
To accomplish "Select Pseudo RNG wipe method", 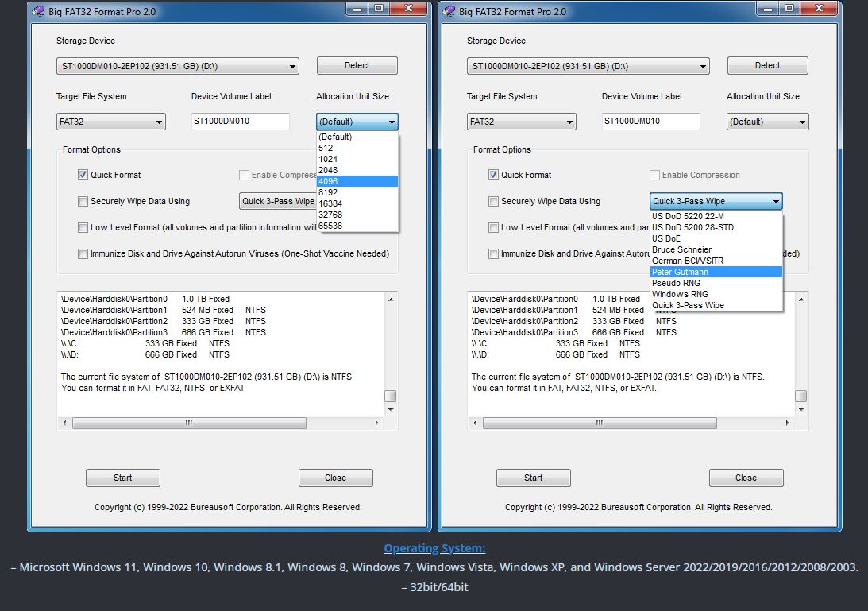I will click(716, 283).
